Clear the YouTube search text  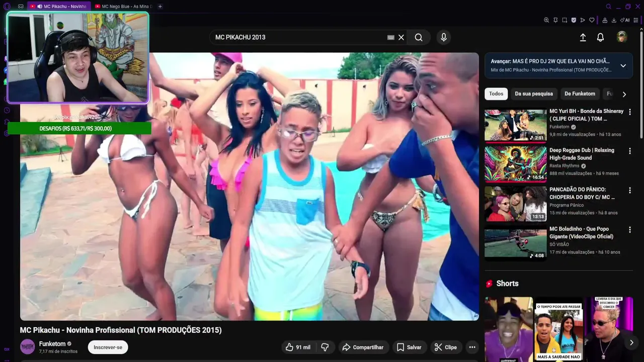401,37
